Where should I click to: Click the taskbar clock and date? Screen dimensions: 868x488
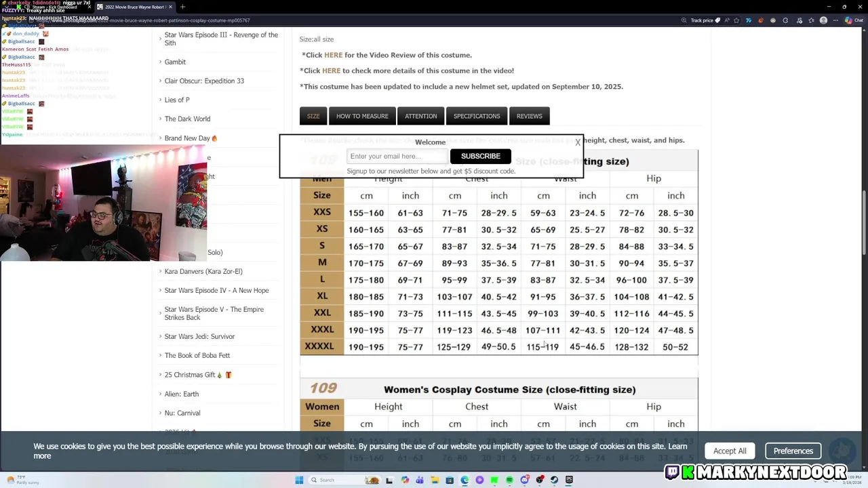tap(852, 480)
